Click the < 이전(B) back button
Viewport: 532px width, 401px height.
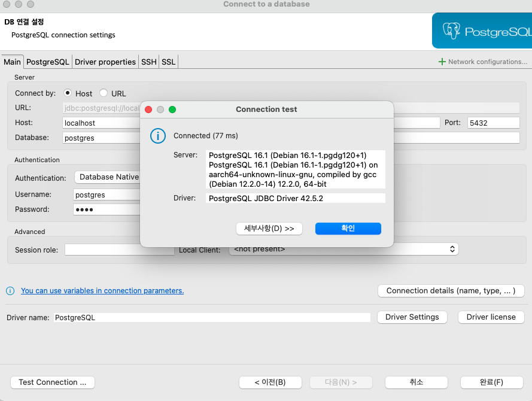pyautogui.click(x=270, y=382)
